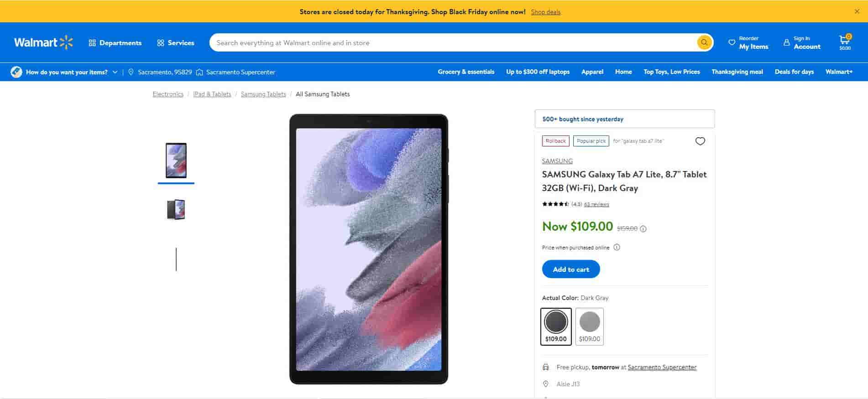
Task: Click the Walmart logo to go home
Action: pos(43,42)
